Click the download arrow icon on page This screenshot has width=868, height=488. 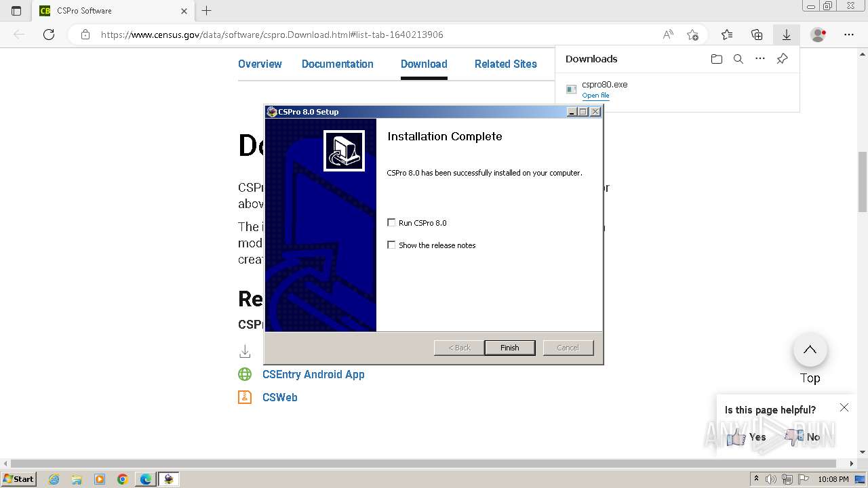(245, 351)
